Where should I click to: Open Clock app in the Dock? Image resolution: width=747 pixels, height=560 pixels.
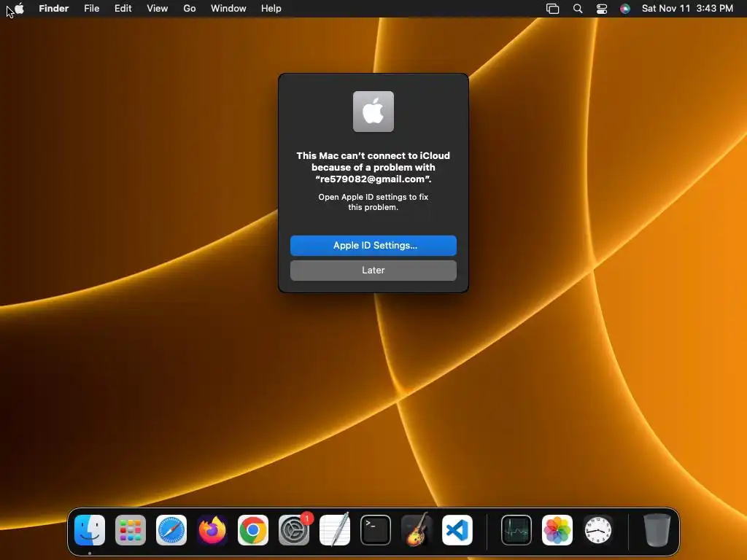[x=598, y=530]
